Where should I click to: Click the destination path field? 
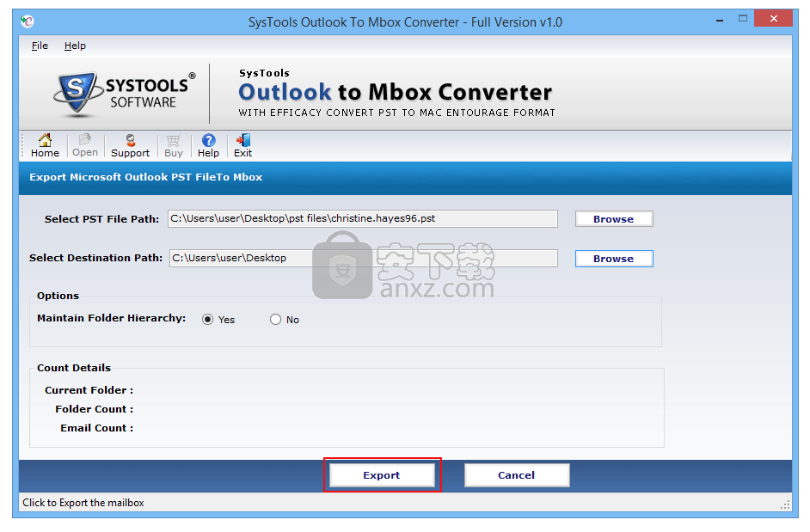point(364,258)
